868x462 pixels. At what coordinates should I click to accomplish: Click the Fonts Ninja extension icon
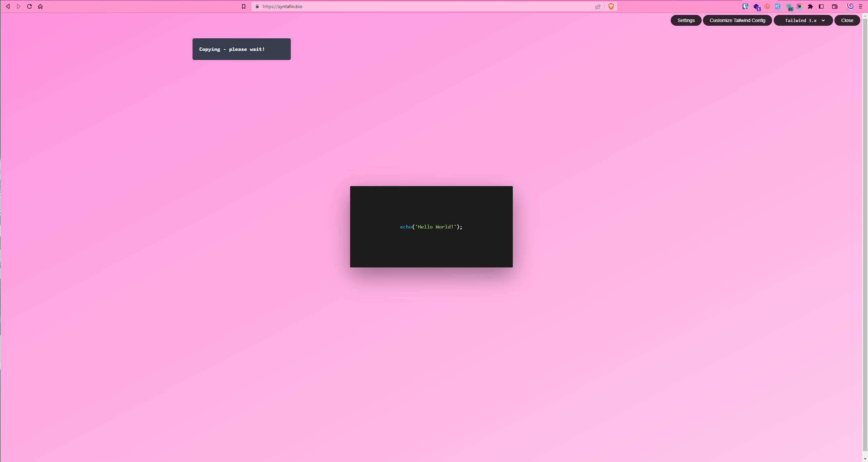[x=778, y=6]
